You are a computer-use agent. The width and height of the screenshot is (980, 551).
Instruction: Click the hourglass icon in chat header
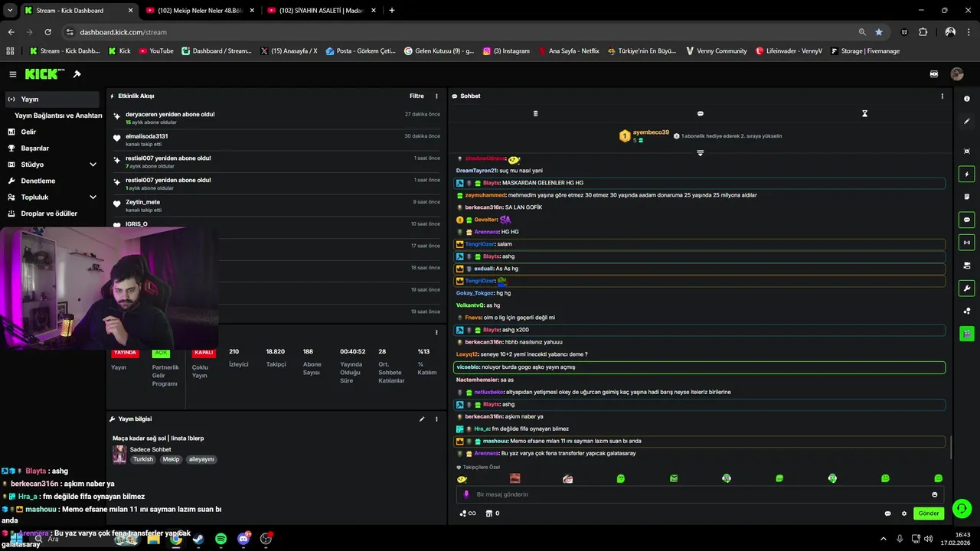pos(864,113)
